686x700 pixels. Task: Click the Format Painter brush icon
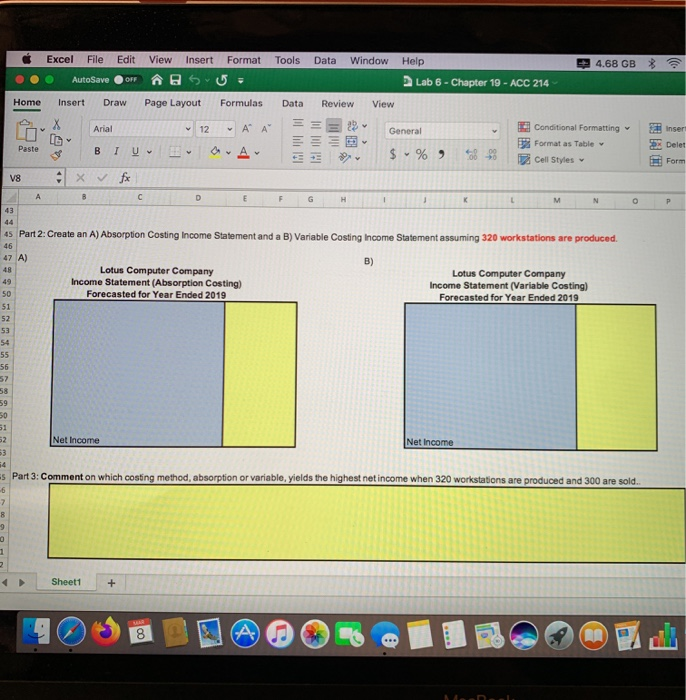[56, 155]
